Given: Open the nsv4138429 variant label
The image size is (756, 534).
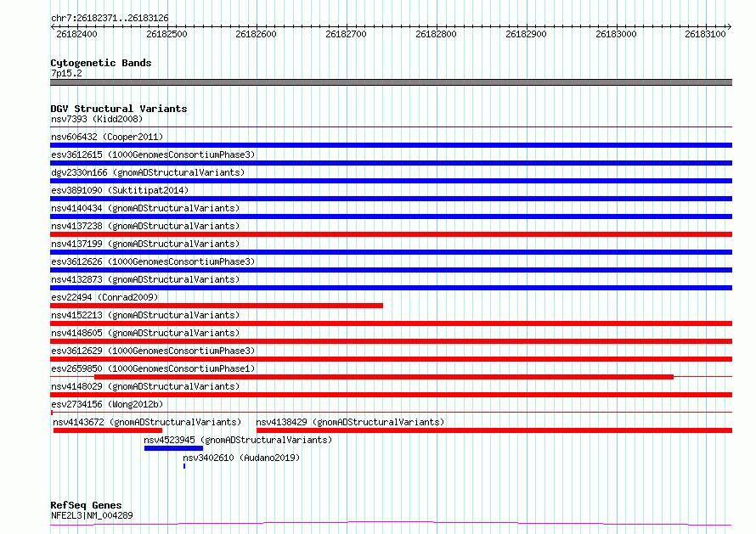Looking at the screenshot, I should 350,422.
